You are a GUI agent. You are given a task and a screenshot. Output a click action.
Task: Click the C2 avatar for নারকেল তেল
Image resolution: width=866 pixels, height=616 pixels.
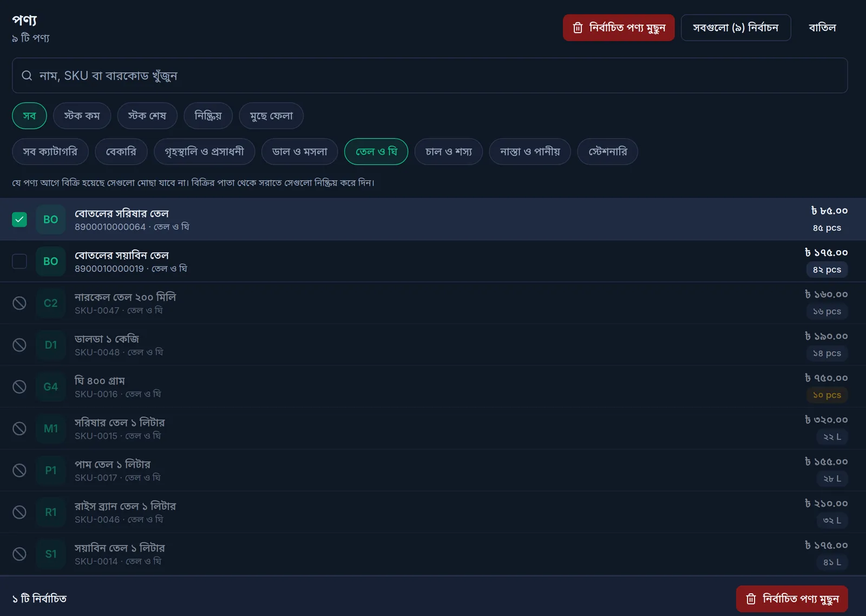[x=51, y=303]
